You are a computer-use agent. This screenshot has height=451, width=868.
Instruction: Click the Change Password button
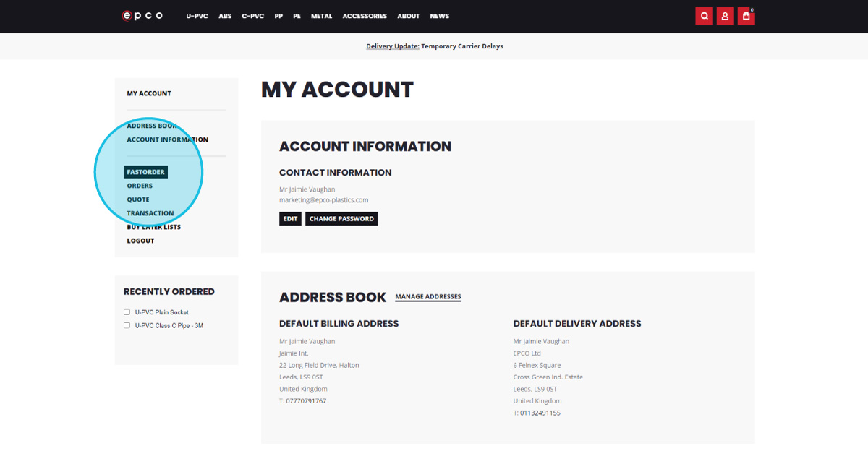click(x=341, y=219)
